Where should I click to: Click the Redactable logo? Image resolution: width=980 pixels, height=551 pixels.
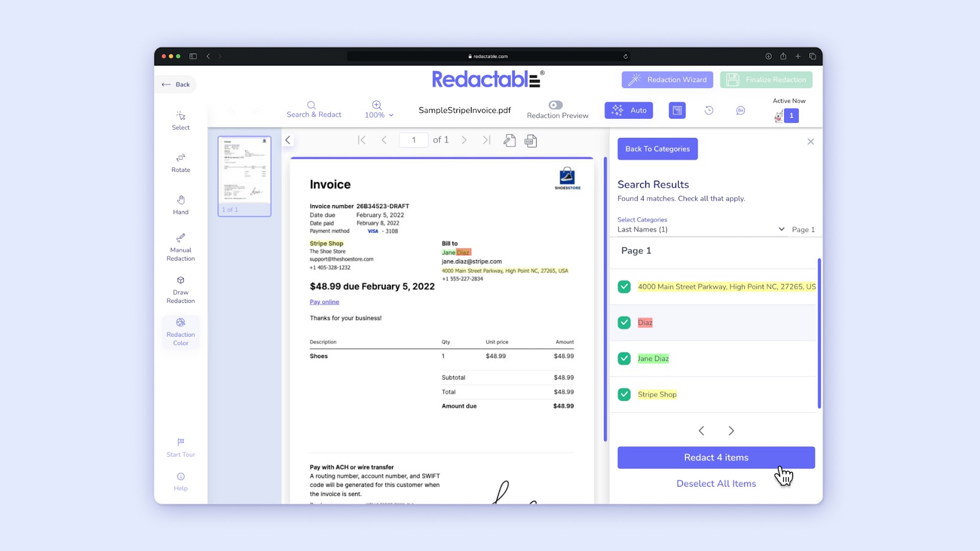tap(488, 80)
